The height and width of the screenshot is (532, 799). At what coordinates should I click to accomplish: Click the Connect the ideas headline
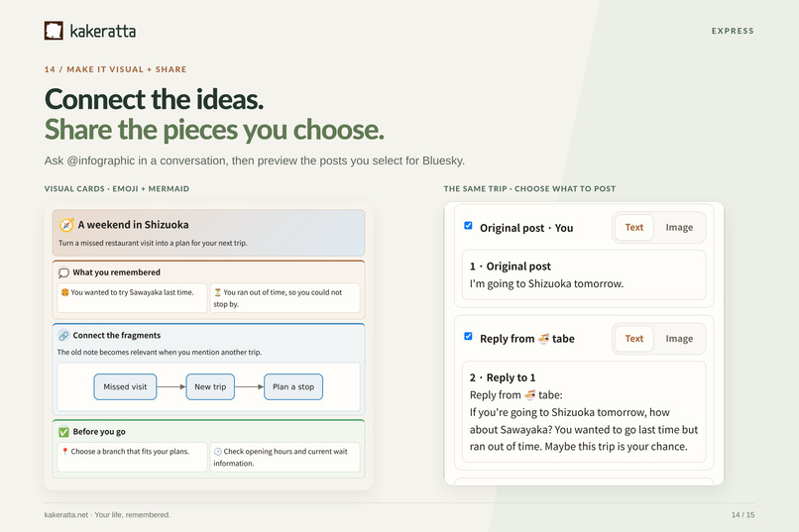click(154, 99)
